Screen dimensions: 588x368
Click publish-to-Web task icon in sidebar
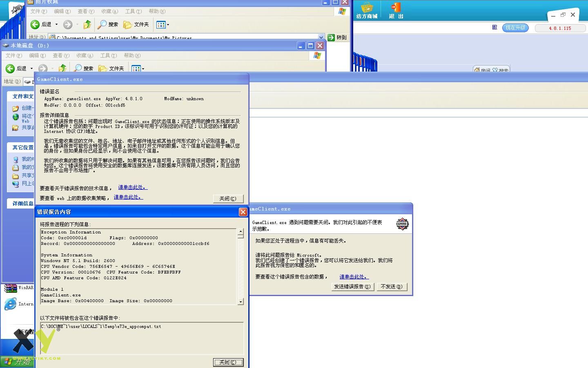point(16,117)
